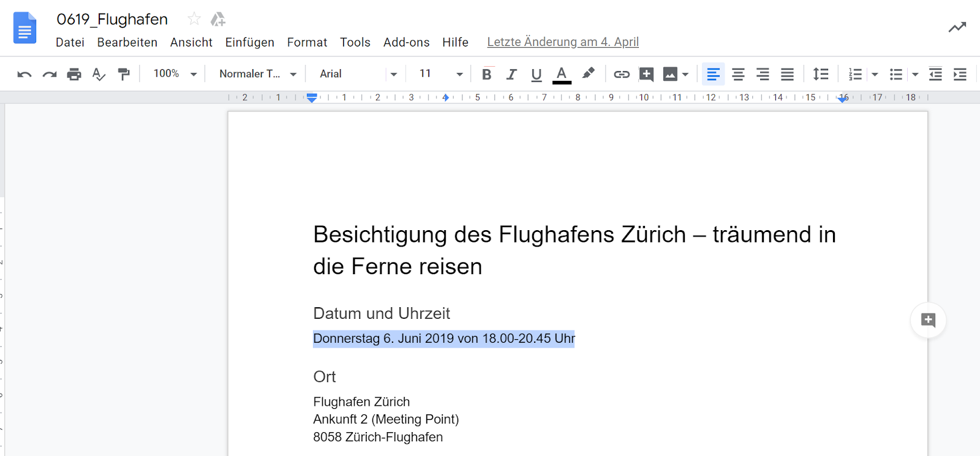Add a comment from the toolbar
The image size is (980, 456).
pos(646,74)
